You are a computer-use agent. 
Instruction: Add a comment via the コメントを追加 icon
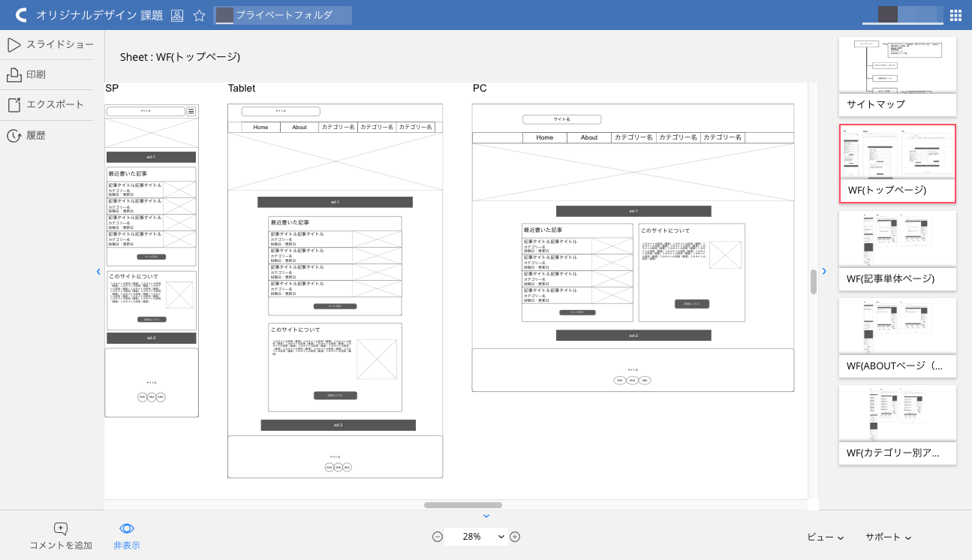coord(61,529)
